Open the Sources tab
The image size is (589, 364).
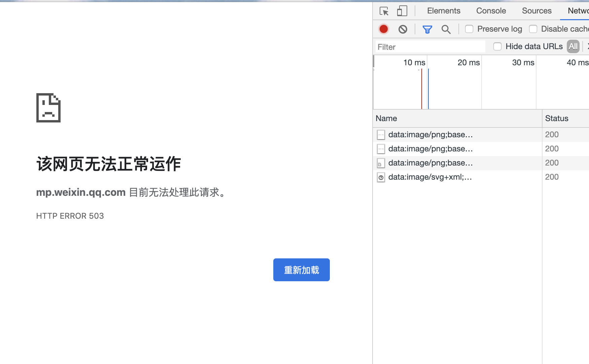(x=536, y=11)
